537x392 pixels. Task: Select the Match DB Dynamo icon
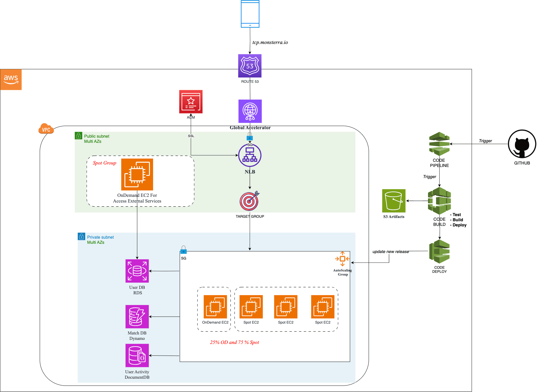pyautogui.click(x=137, y=317)
